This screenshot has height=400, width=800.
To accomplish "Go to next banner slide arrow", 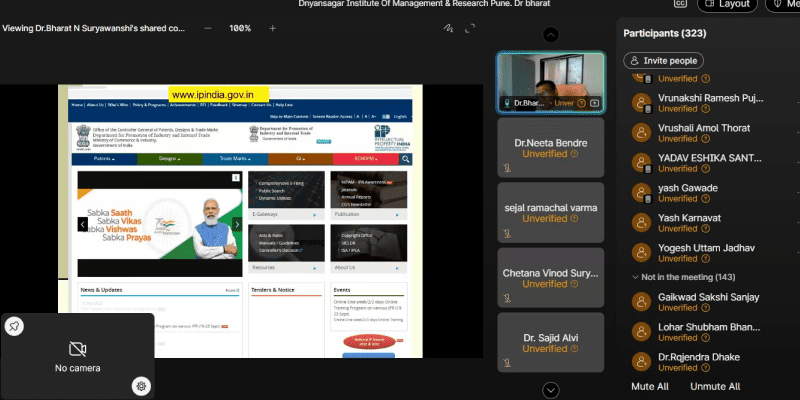I will click(x=237, y=224).
